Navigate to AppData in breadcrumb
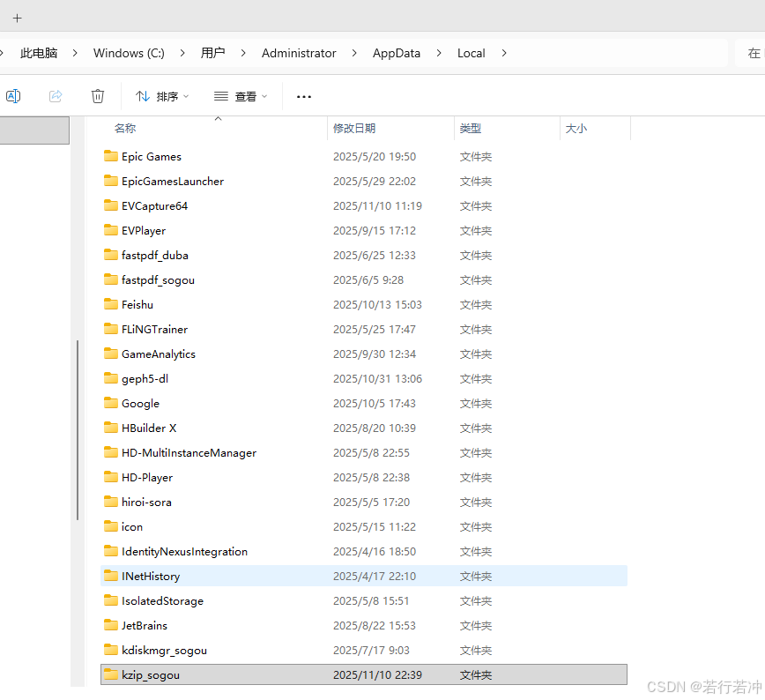 [397, 53]
